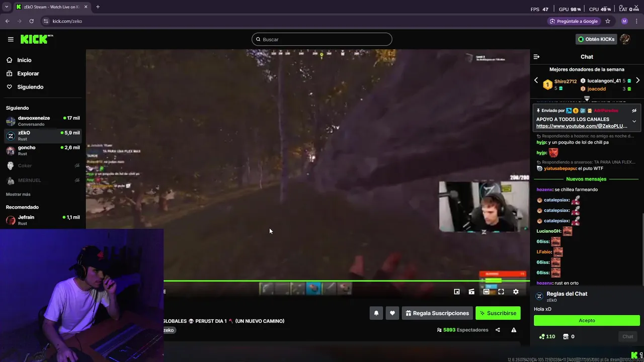Open Shiro2712 top donor profile
644x362 pixels.
[x=566, y=81]
